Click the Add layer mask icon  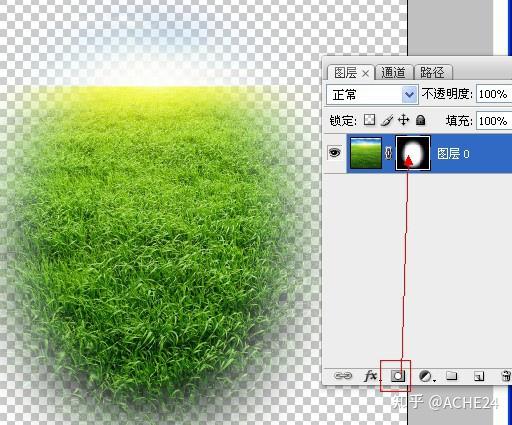398,376
